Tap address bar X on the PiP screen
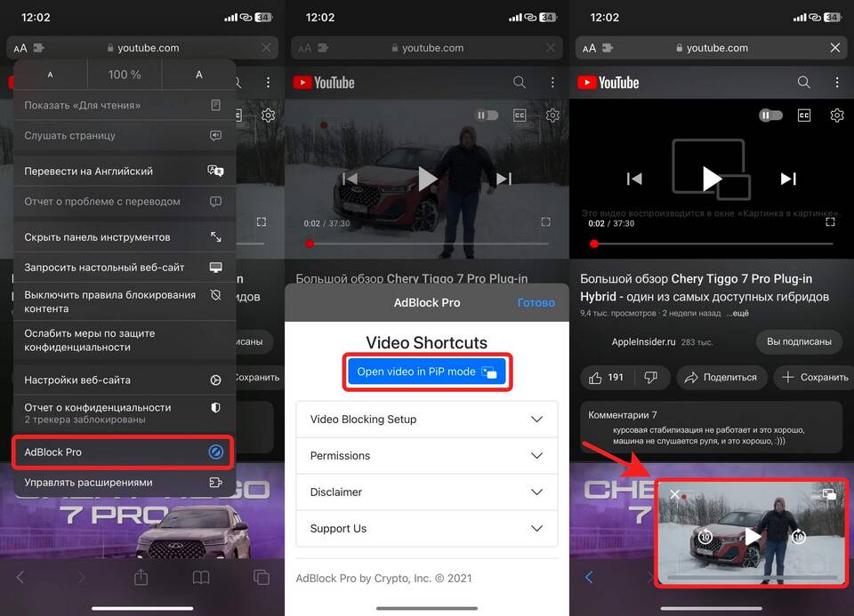Viewport: 854px width, 616px height. point(835,48)
